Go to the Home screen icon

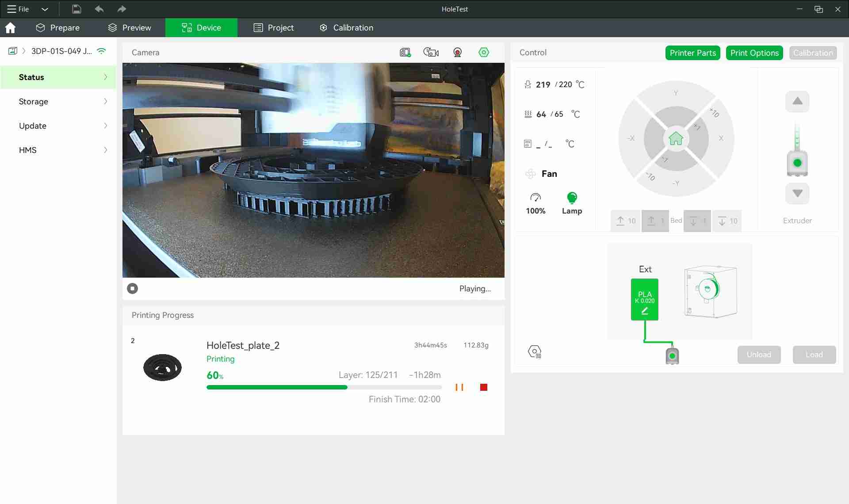tap(10, 28)
